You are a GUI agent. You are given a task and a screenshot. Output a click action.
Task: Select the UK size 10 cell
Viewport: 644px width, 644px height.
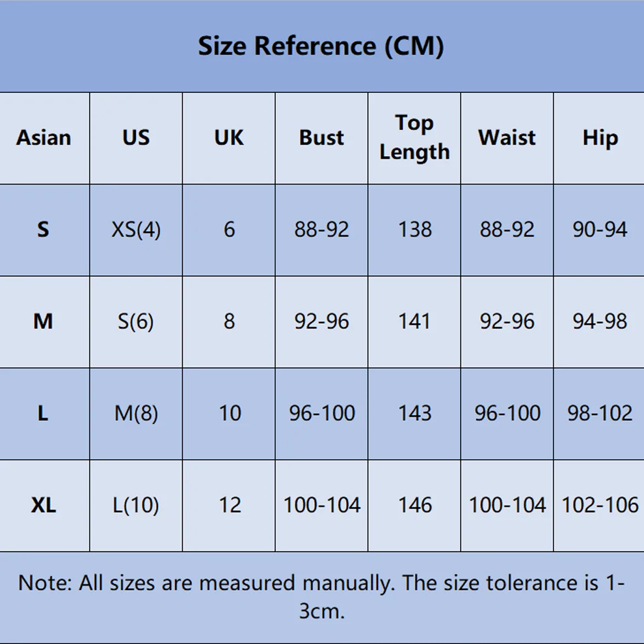(x=230, y=413)
